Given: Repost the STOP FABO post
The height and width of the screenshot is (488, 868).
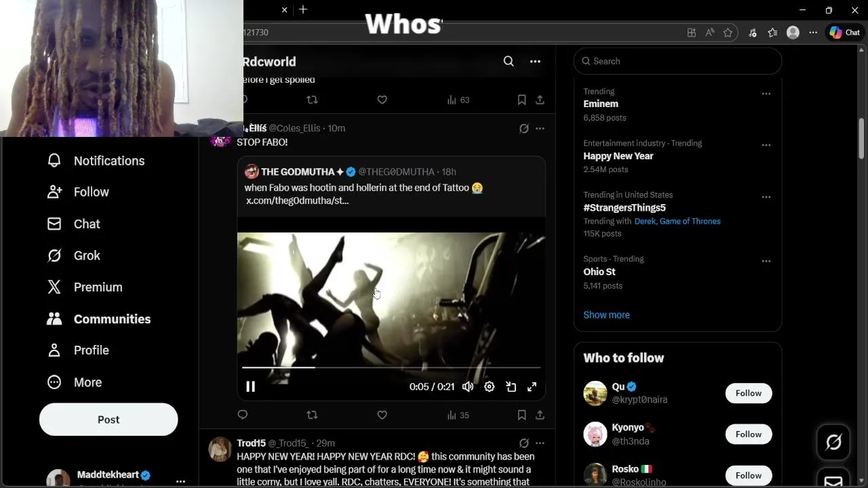Looking at the screenshot, I should point(312,415).
